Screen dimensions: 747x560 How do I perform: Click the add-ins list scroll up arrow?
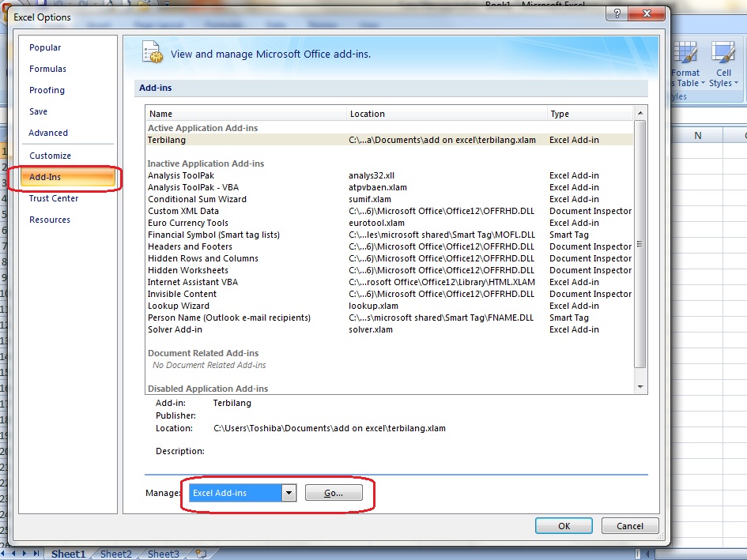pyautogui.click(x=640, y=113)
